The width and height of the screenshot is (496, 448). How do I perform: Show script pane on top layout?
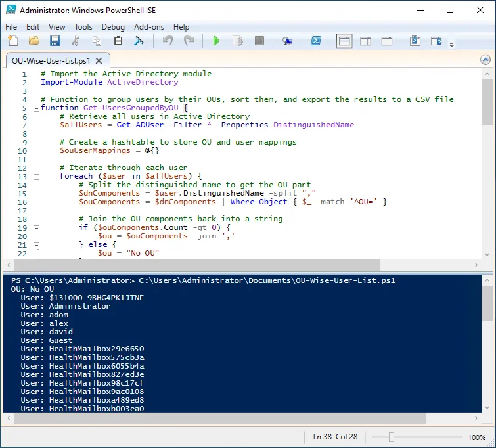click(344, 41)
